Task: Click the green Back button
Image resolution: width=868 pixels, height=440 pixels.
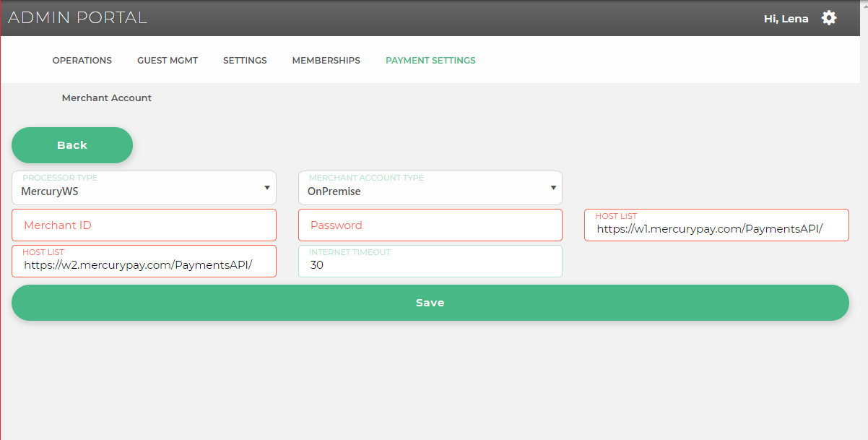Action: (72, 145)
